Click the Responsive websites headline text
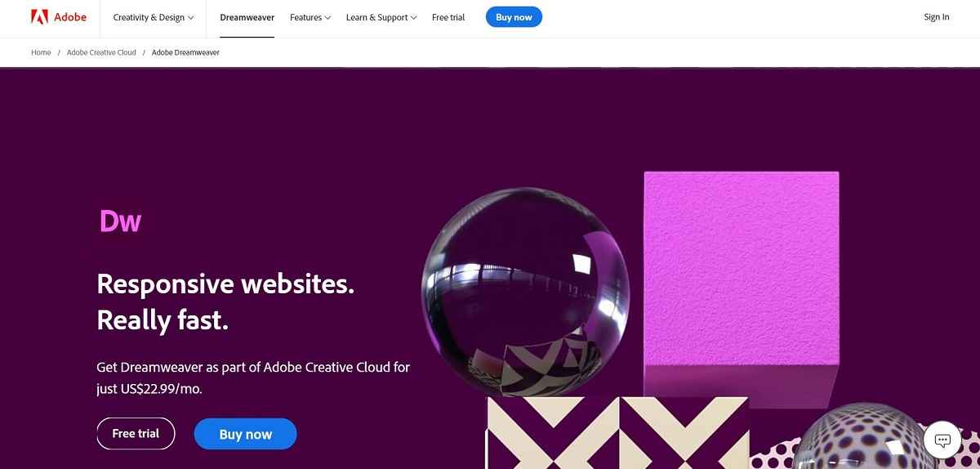980x469 pixels. 225,284
